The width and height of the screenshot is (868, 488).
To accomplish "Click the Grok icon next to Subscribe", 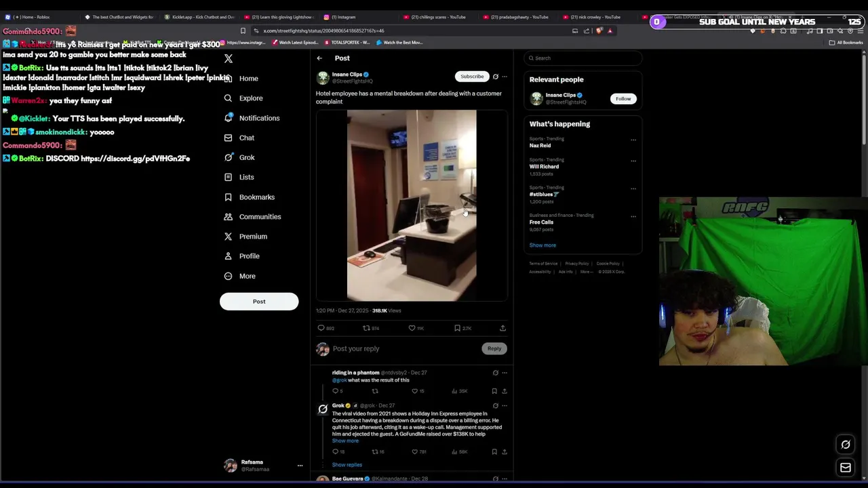I will pyautogui.click(x=496, y=77).
